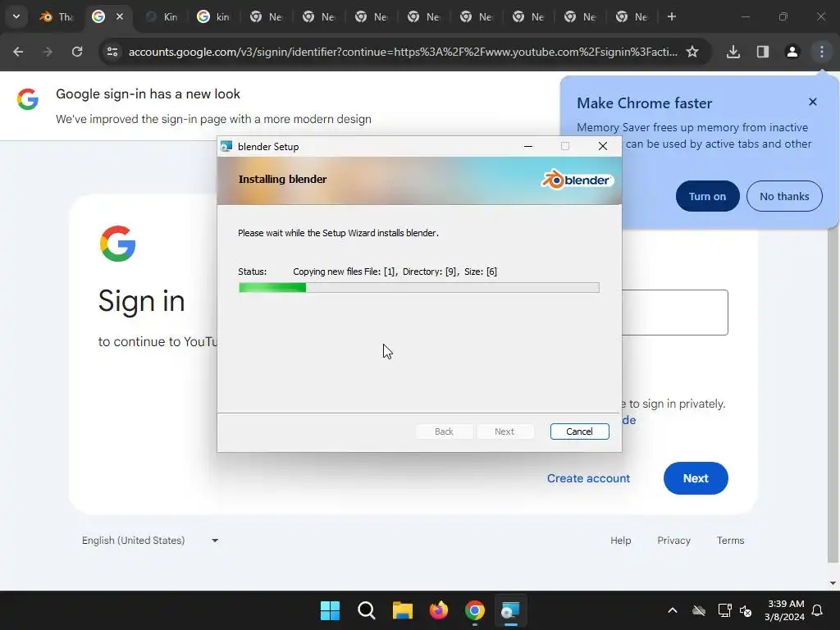Cancel the blender installation

(580, 431)
